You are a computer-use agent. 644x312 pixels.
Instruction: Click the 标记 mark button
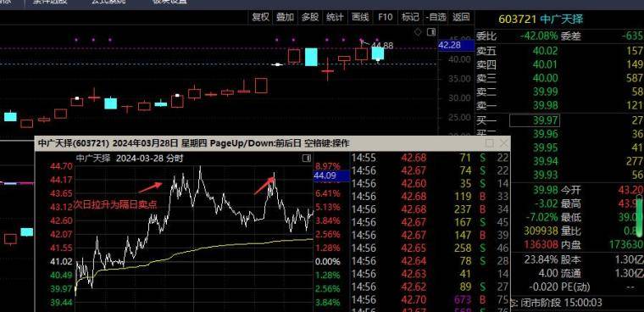pyautogui.click(x=410, y=17)
